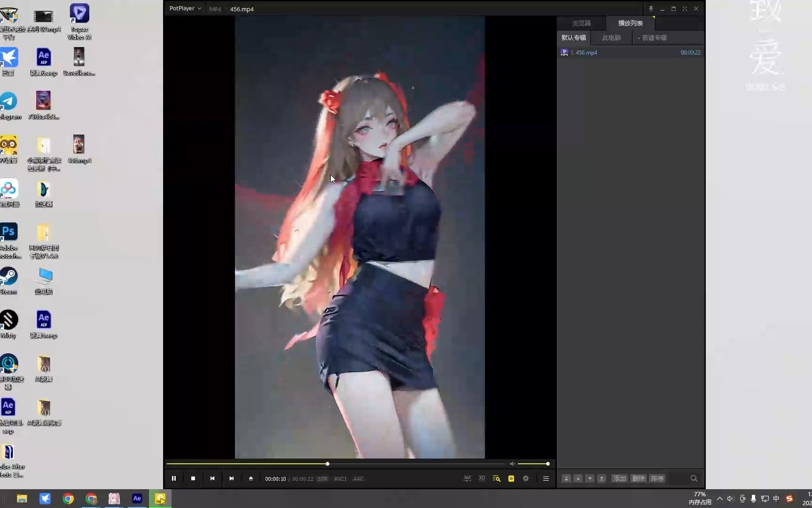The image size is (812, 508).
Task: Select 序列 02.mp4 desktop file
Action: click(x=43, y=20)
